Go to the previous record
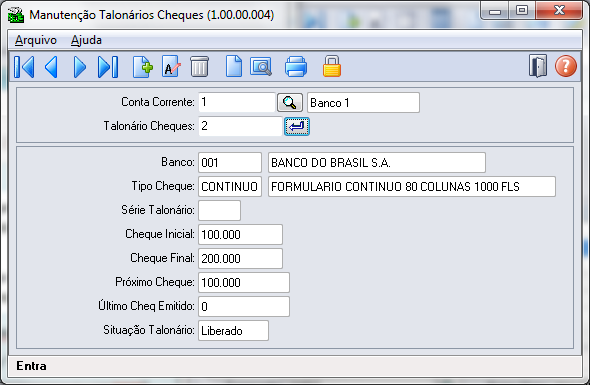 coord(51,67)
